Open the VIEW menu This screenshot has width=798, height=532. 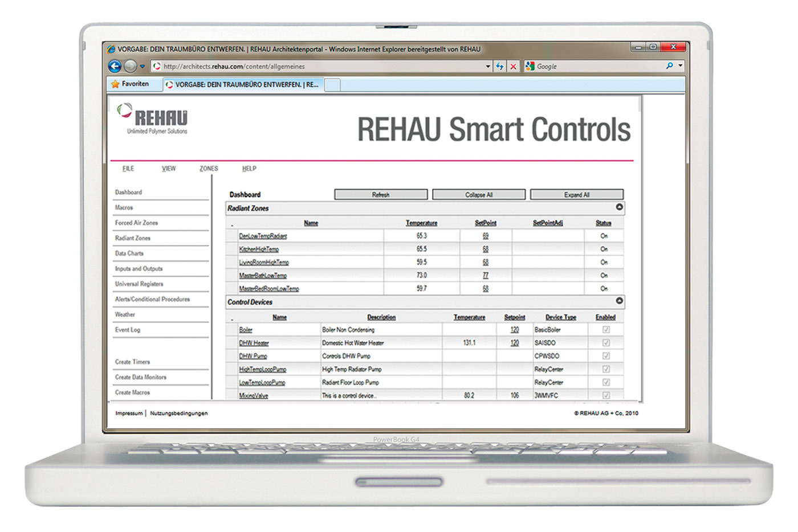[169, 169]
